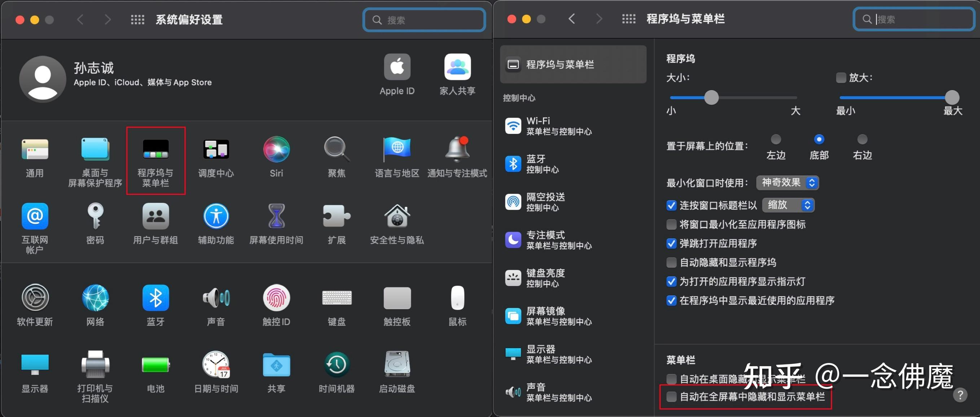Check 将窗口最小化至应用程序图标
The height and width of the screenshot is (417, 980).
(x=672, y=224)
